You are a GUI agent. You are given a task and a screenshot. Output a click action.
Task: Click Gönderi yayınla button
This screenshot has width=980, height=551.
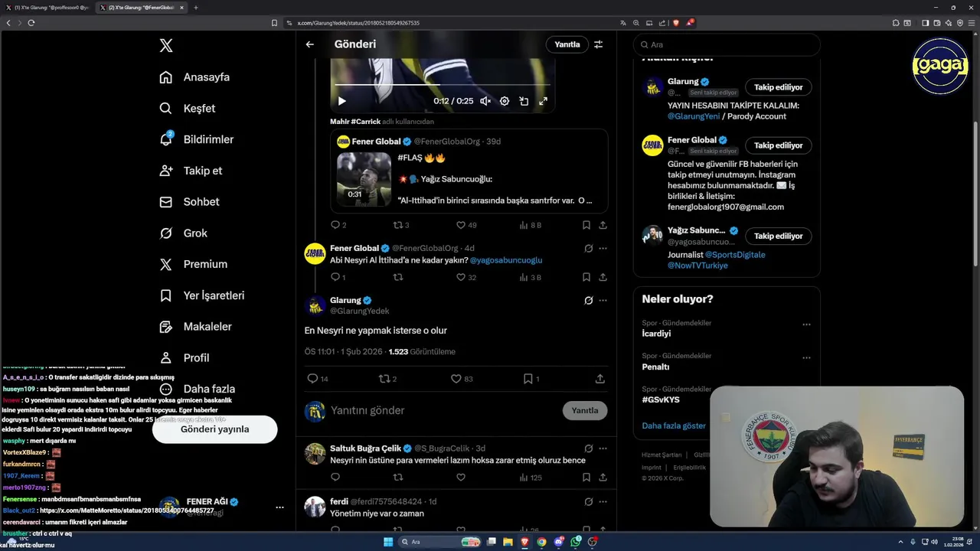214,429
